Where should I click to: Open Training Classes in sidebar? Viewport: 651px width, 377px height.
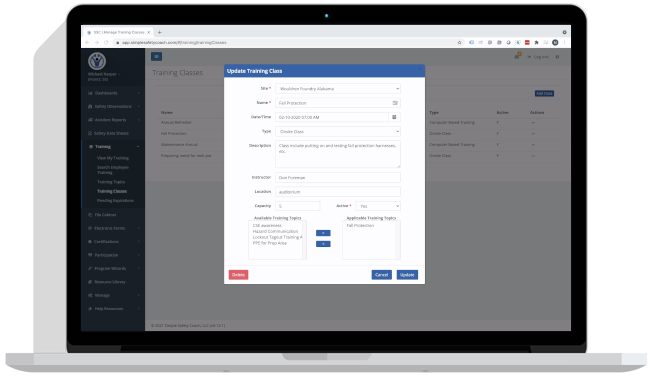tap(112, 191)
